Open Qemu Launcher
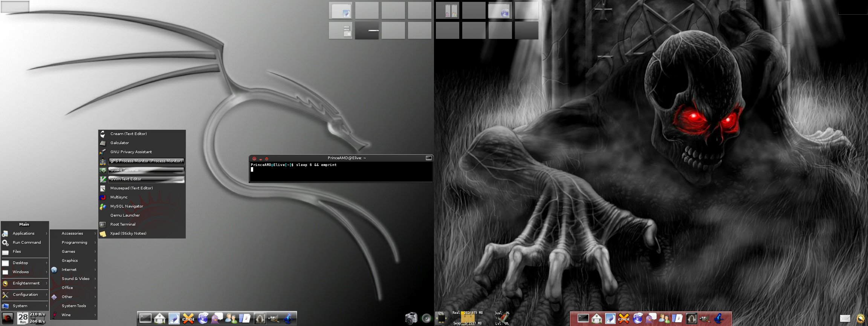868x326 pixels. pos(142,215)
